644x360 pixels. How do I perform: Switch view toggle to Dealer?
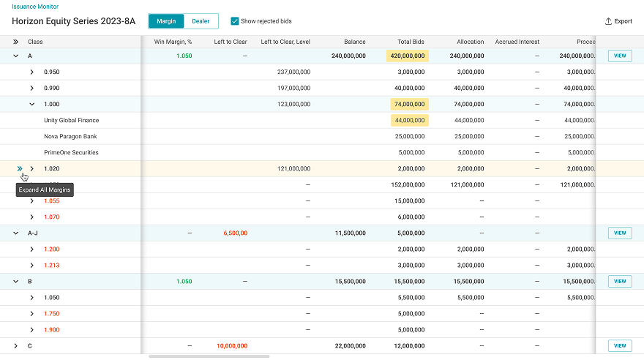[x=201, y=21]
